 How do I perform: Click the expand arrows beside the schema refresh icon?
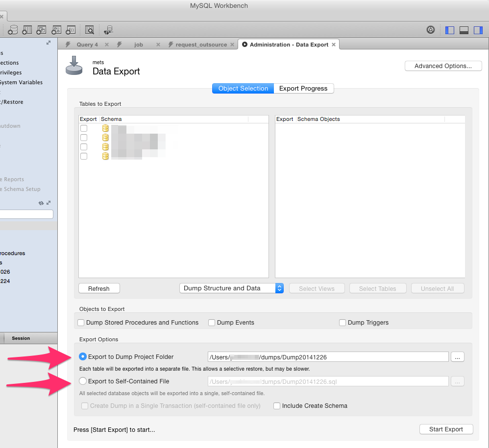pyautogui.click(x=49, y=203)
